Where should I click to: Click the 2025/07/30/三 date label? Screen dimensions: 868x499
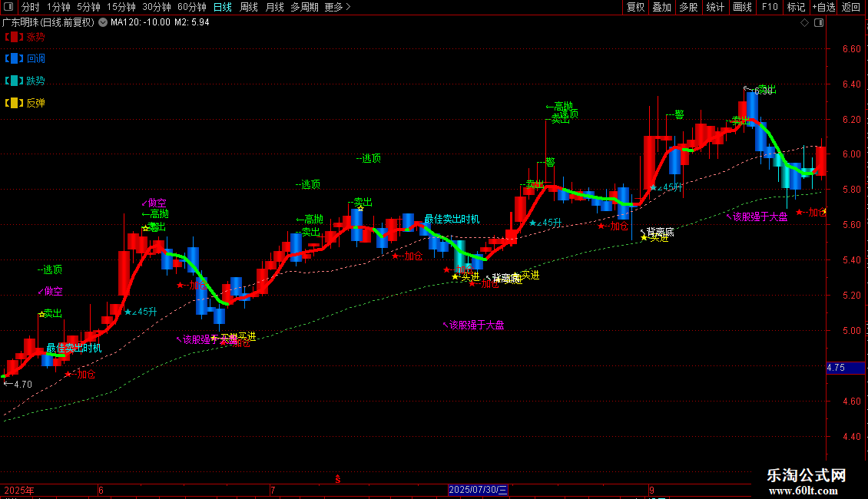coord(478,490)
